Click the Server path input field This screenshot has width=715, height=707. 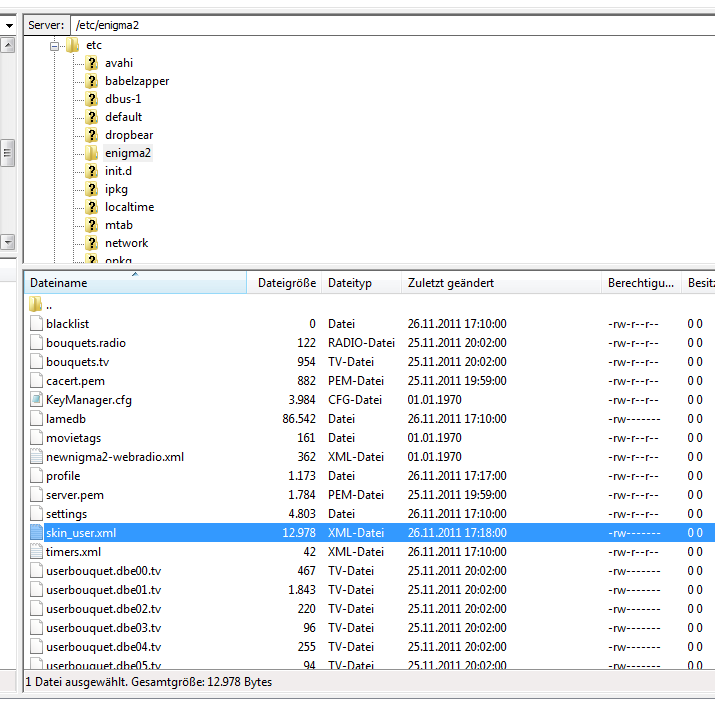[390, 24]
